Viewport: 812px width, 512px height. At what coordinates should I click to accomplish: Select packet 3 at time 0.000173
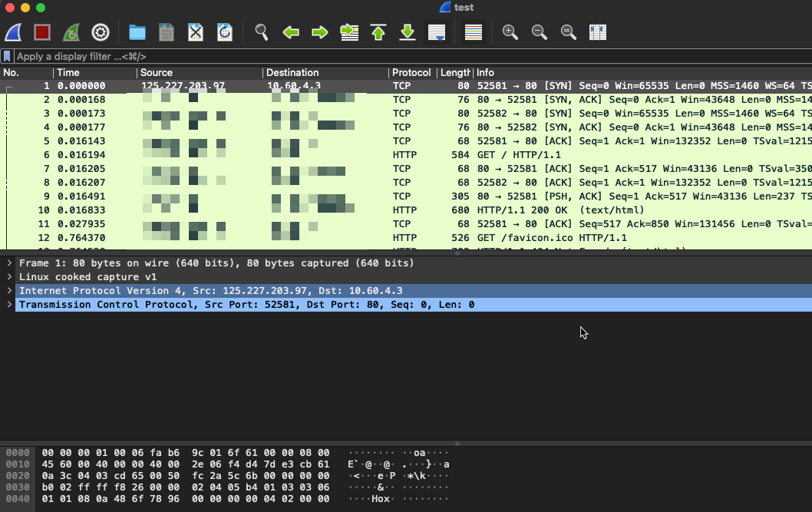(x=406, y=114)
